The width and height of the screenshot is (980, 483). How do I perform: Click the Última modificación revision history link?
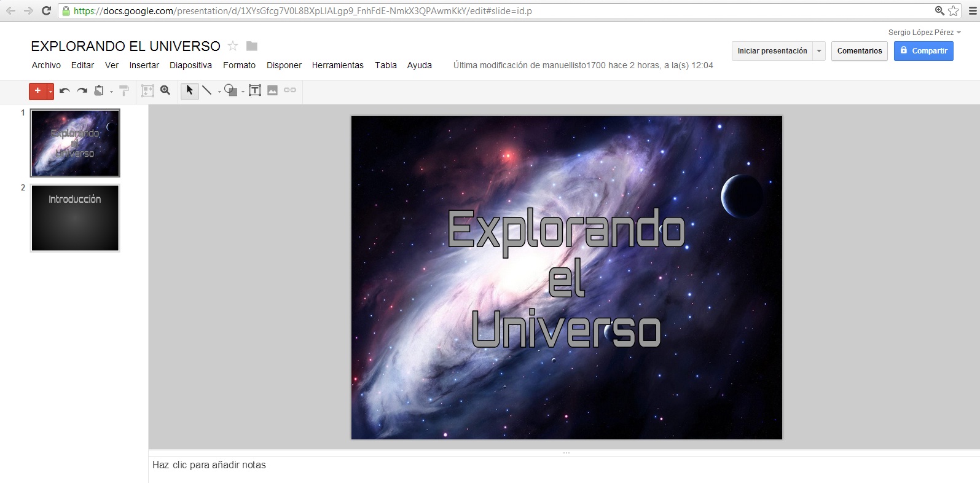583,65
